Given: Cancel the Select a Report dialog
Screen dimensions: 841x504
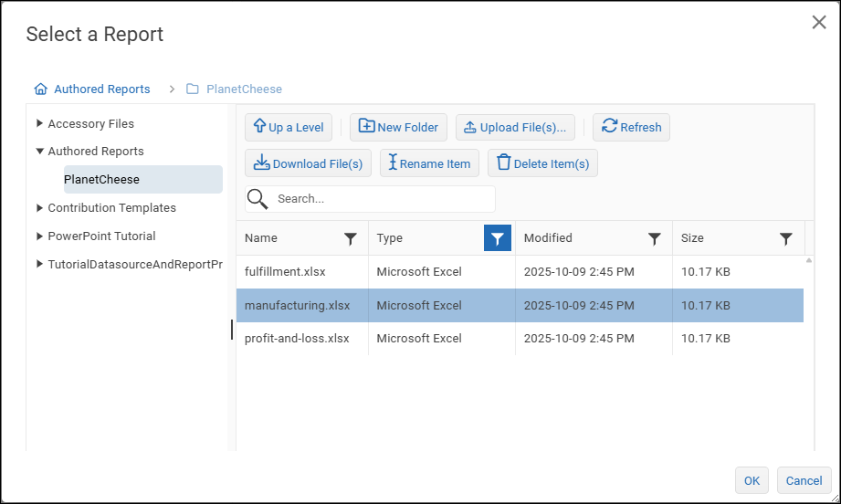Looking at the screenshot, I should pyautogui.click(x=804, y=480).
